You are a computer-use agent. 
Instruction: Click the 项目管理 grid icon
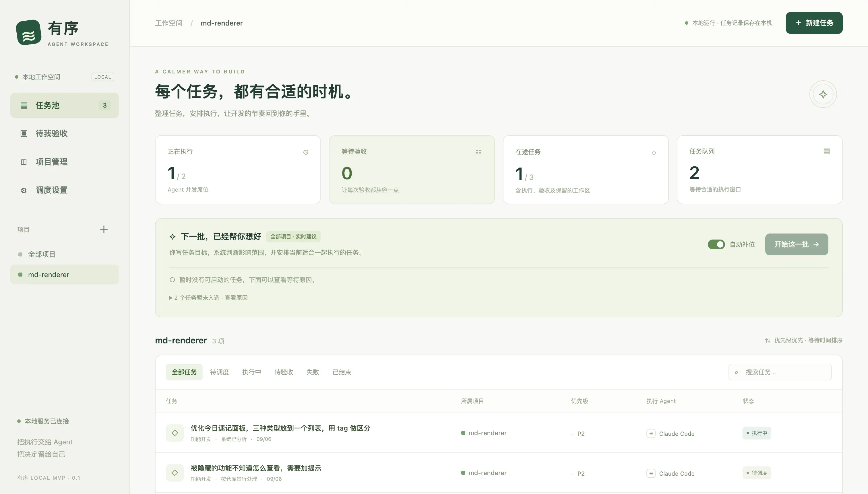pos(24,162)
